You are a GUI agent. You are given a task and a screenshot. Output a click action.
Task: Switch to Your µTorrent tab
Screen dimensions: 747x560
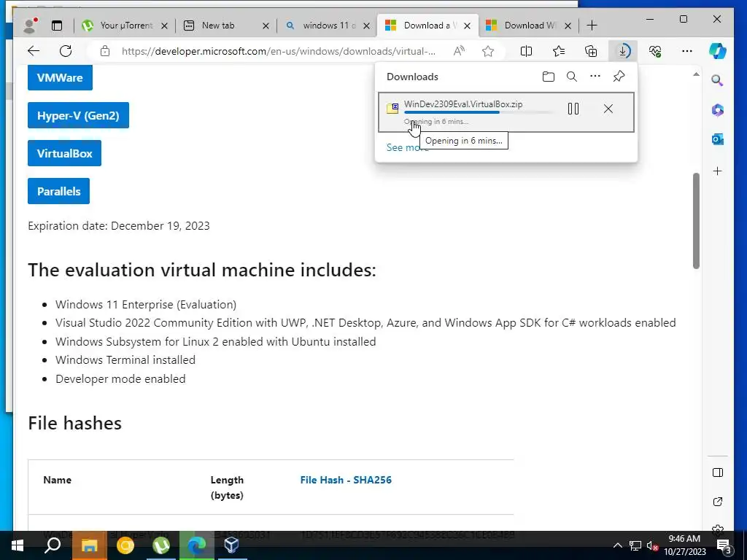tap(124, 26)
